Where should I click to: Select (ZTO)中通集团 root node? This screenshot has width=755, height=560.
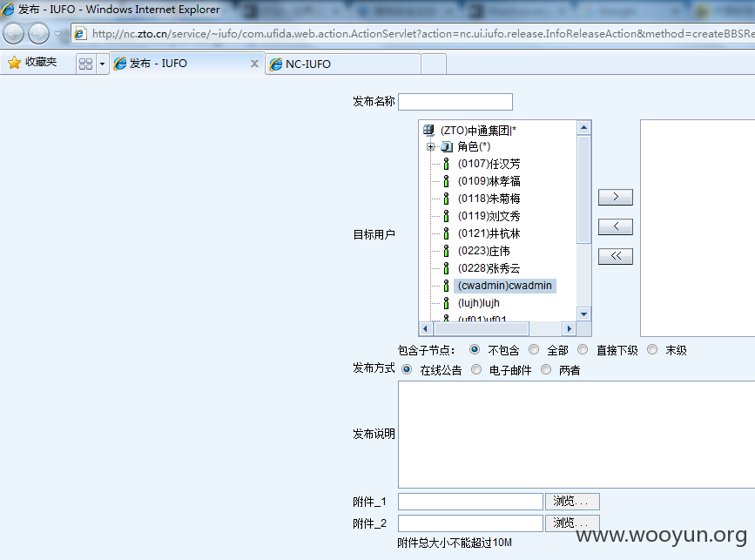(x=478, y=131)
